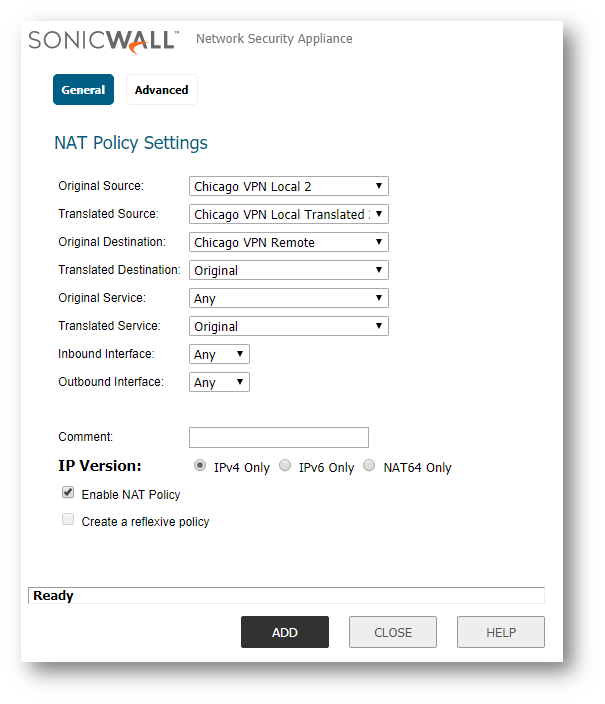Open the Original Destination dropdown

click(x=288, y=242)
